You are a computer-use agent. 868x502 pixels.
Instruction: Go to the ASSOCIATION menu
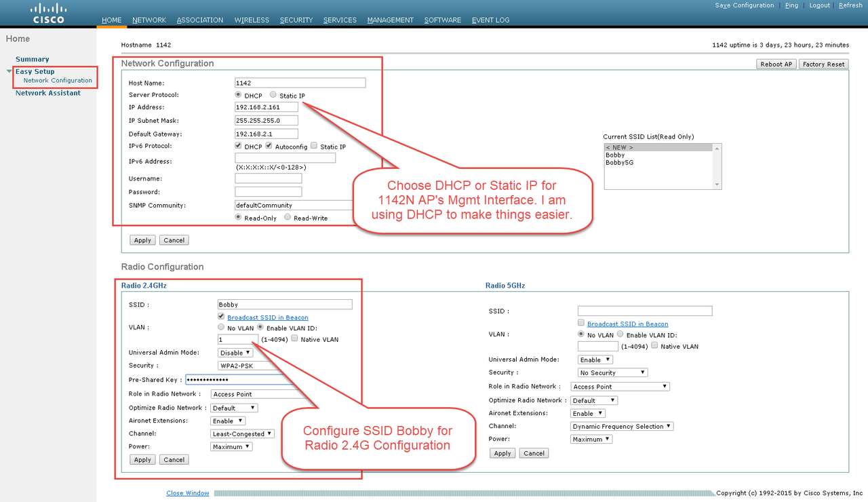(200, 20)
